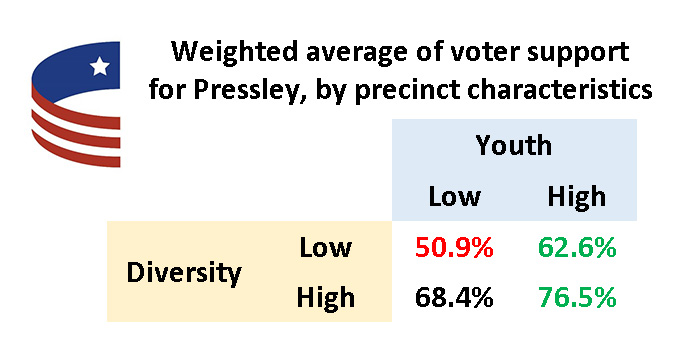Screen dimensions: 693x362
Task: Select the High diversity row label
Action: click(x=326, y=298)
